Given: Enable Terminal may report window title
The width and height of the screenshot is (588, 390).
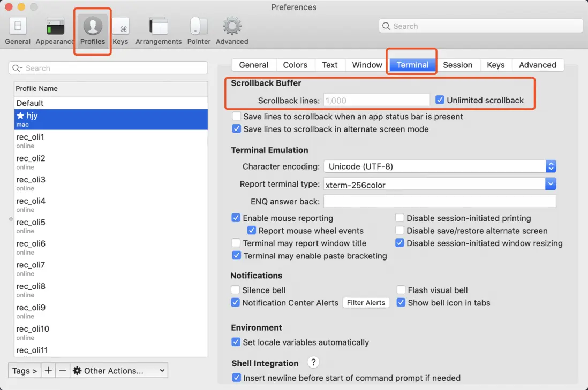Looking at the screenshot, I should click(x=236, y=243).
